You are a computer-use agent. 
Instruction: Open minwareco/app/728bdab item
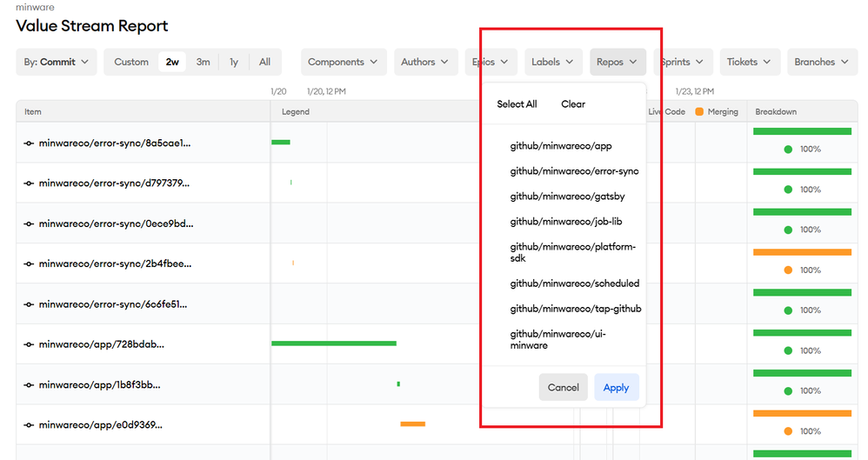(x=101, y=344)
